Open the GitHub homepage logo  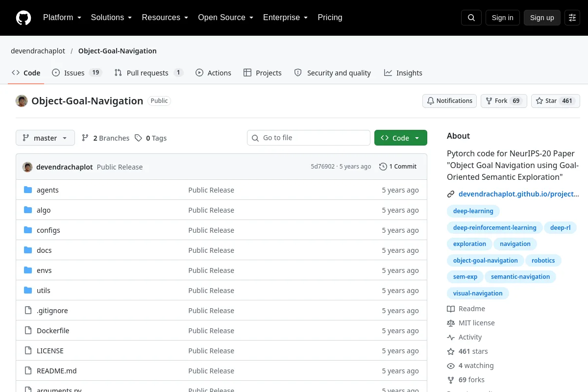point(24,18)
